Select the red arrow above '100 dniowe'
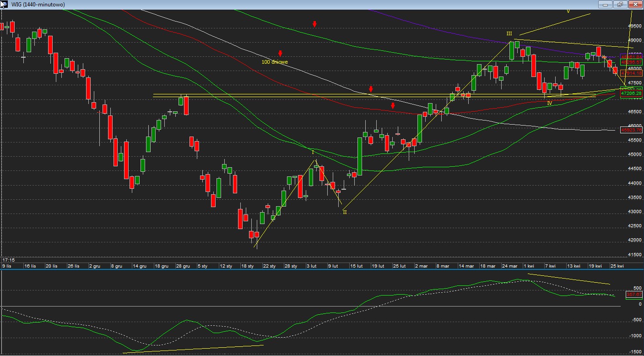This screenshot has width=644, height=356. [x=280, y=54]
